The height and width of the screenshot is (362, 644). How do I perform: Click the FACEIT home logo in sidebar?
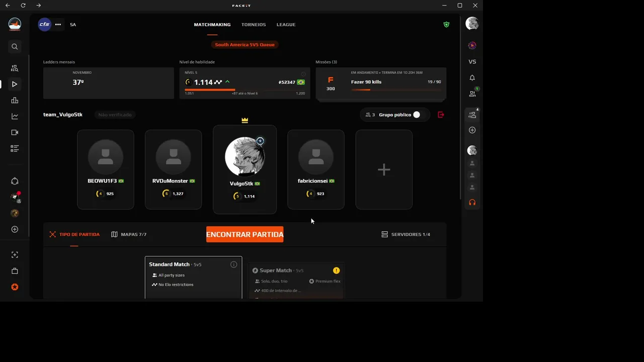click(x=15, y=24)
